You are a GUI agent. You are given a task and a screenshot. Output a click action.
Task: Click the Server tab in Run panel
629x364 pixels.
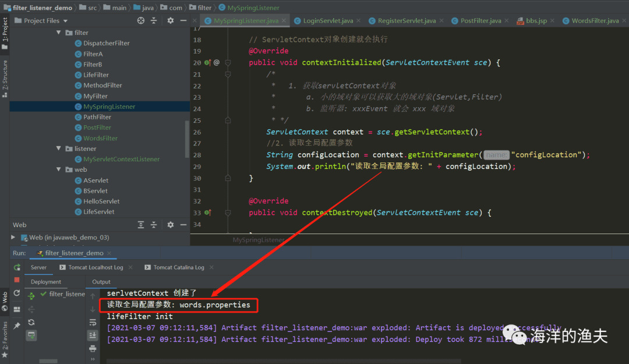pos(38,267)
